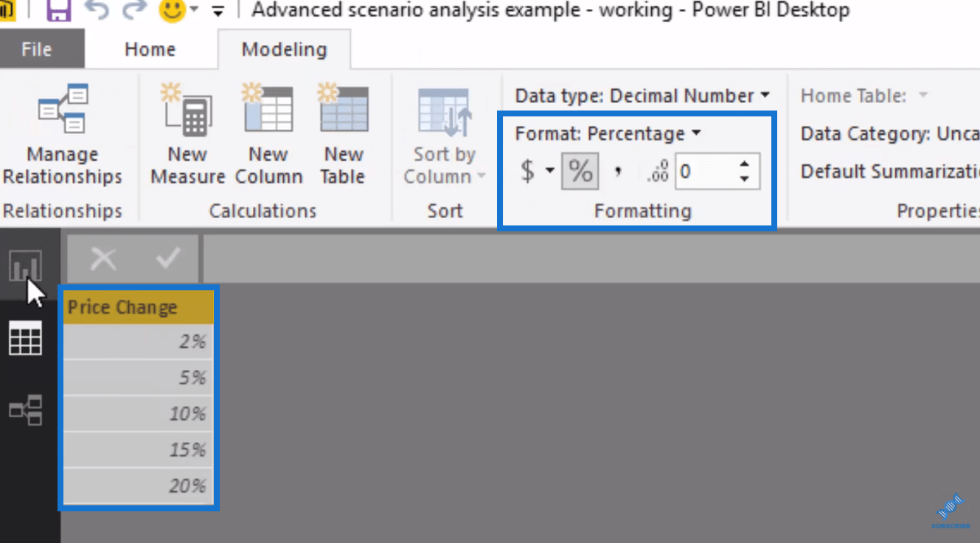Switch to Relationships model view
This screenshot has width=980, height=543.
tap(26, 410)
